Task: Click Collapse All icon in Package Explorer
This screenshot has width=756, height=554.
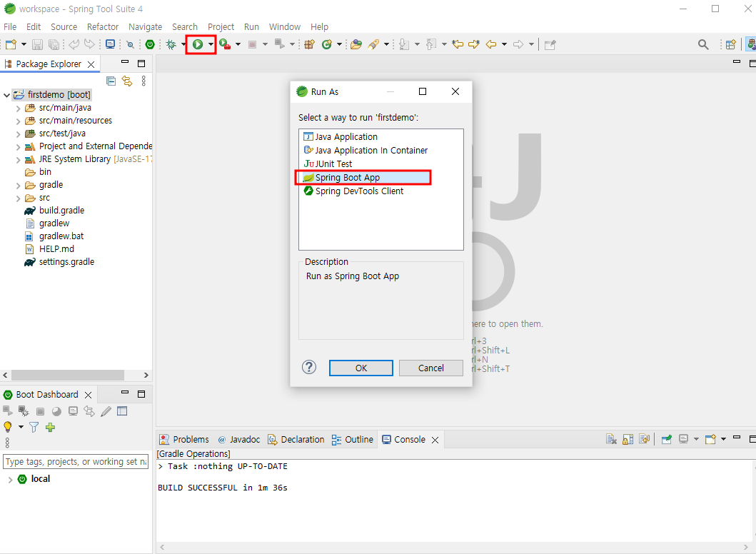Action: (111, 81)
